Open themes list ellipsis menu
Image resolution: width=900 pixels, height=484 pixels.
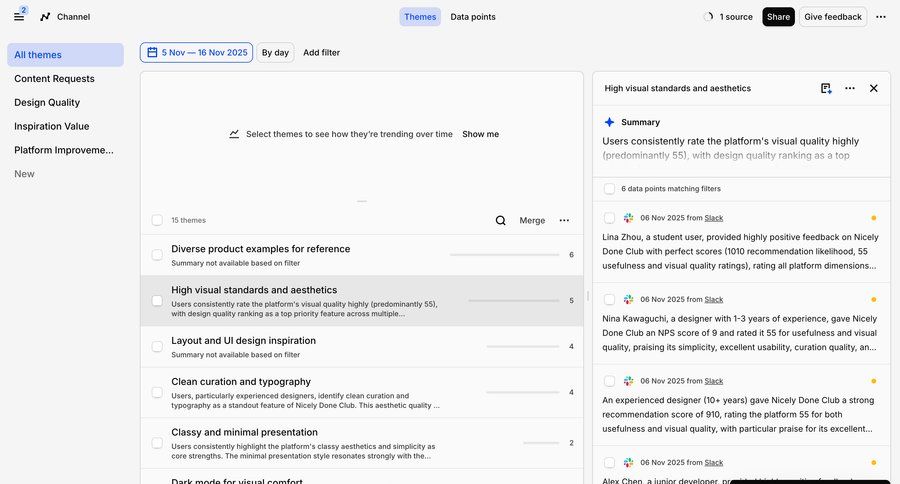[x=564, y=220]
